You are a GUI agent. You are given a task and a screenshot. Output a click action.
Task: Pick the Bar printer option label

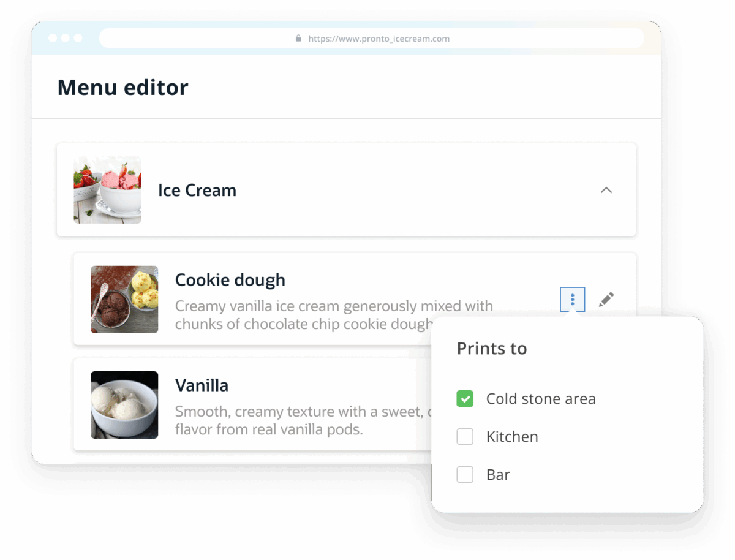498,475
